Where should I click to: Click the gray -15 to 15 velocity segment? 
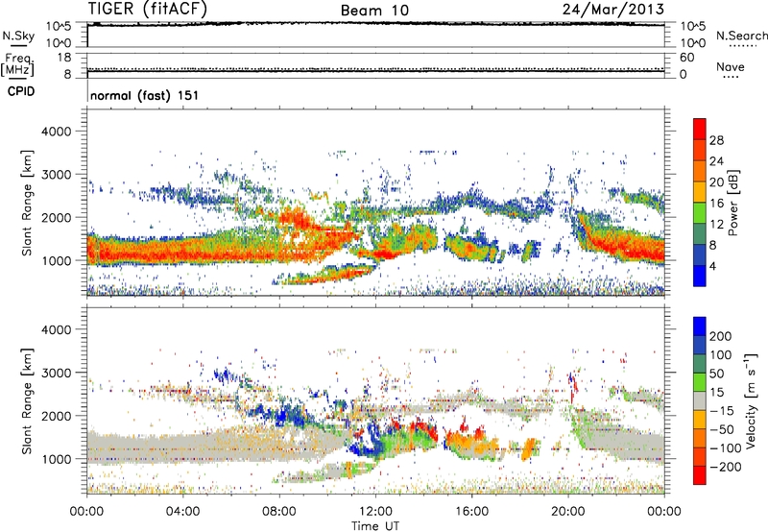point(700,400)
